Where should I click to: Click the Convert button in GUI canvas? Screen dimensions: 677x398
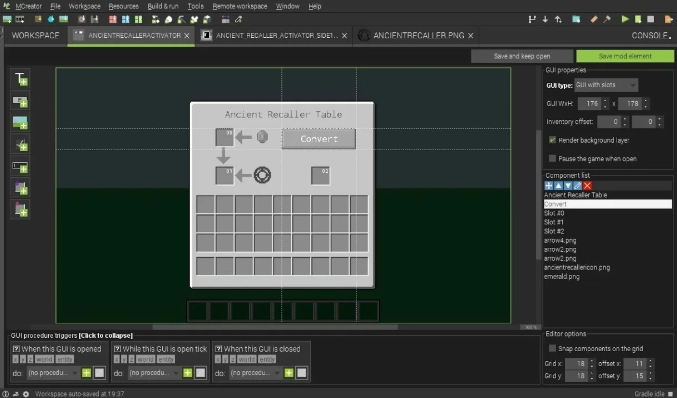[319, 139]
